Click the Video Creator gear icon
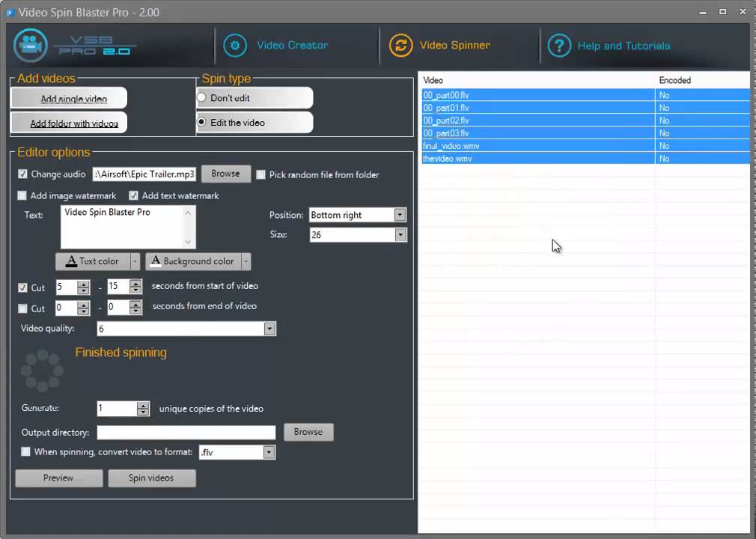 [235, 46]
